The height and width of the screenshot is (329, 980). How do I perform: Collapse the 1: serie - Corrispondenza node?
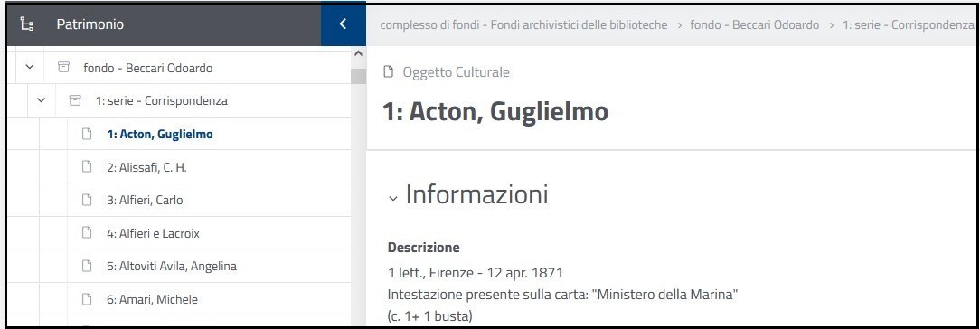click(42, 100)
